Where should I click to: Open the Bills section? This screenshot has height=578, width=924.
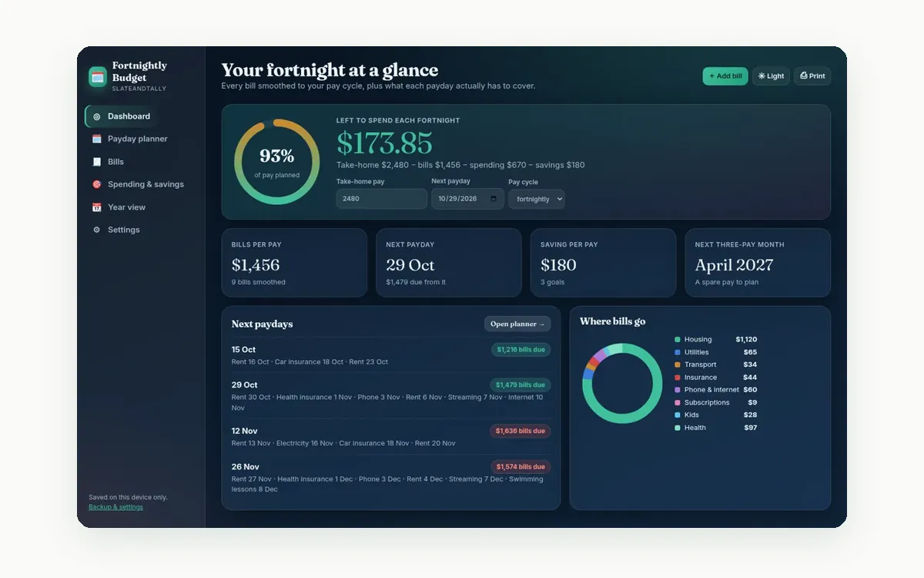[141, 162]
